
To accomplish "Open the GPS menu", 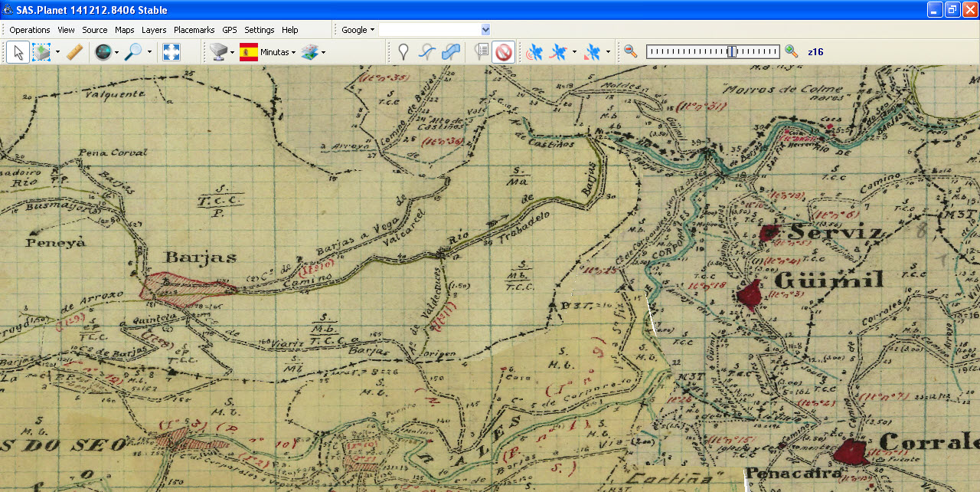I will pos(230,30).
